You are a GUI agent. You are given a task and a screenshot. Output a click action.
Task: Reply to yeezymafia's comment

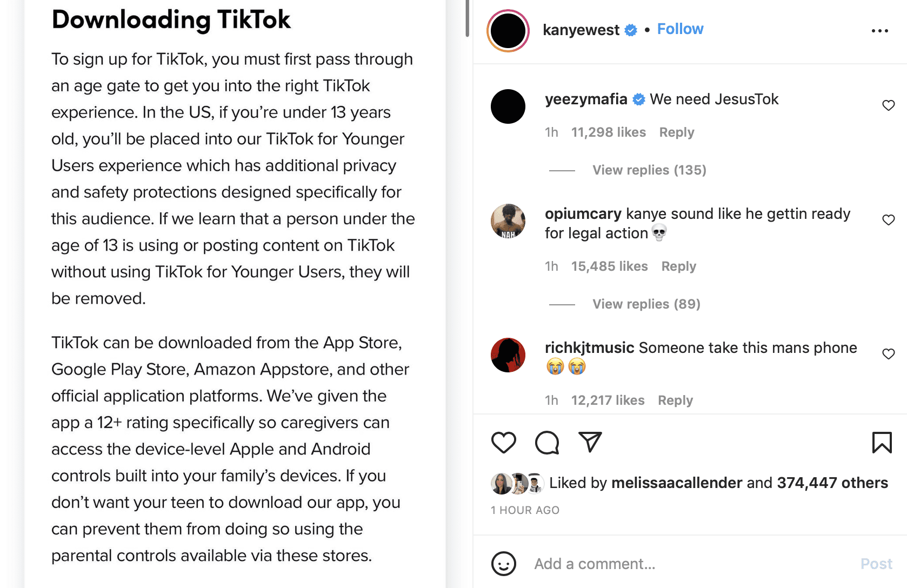coord(676,132)
